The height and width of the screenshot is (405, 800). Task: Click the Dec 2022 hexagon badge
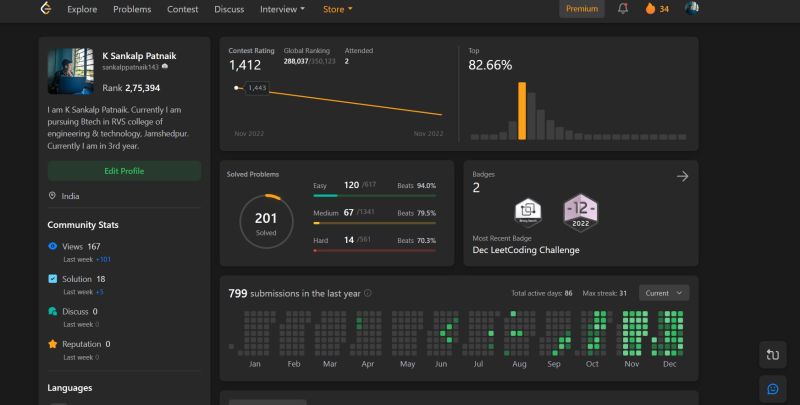tap(581, 212)
